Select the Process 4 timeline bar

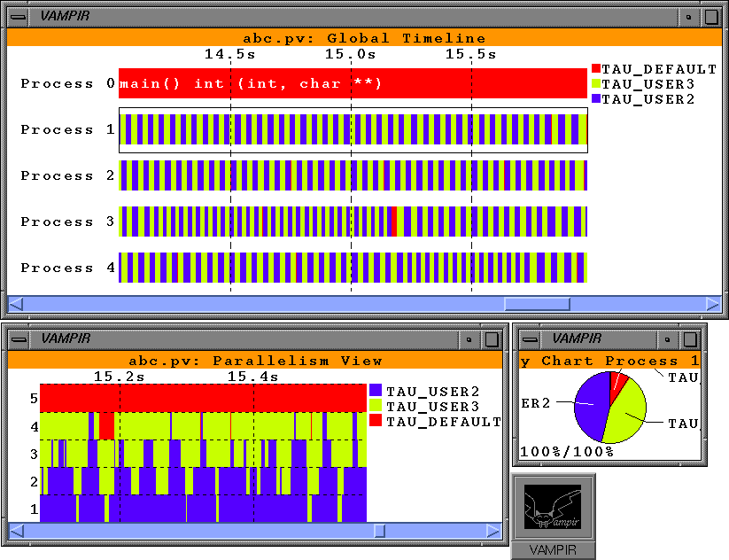(x=353, y=268)
